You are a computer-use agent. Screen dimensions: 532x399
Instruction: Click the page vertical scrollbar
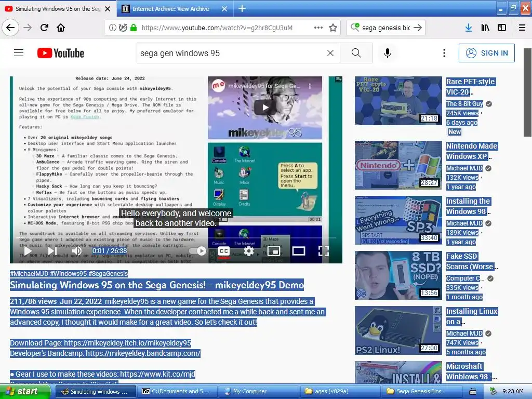tap(528, 92)
